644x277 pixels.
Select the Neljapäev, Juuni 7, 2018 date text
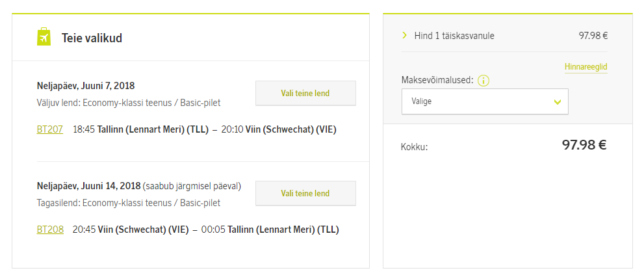click(86, 86)
